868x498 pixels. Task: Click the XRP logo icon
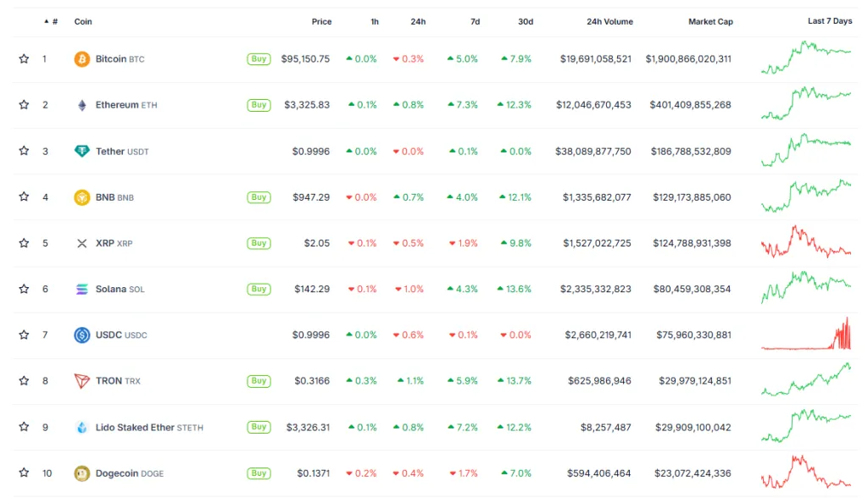click(82, 243)
